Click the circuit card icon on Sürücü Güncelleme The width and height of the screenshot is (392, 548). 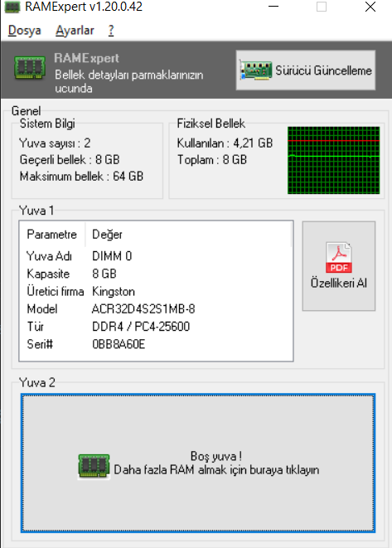[255, 70]
